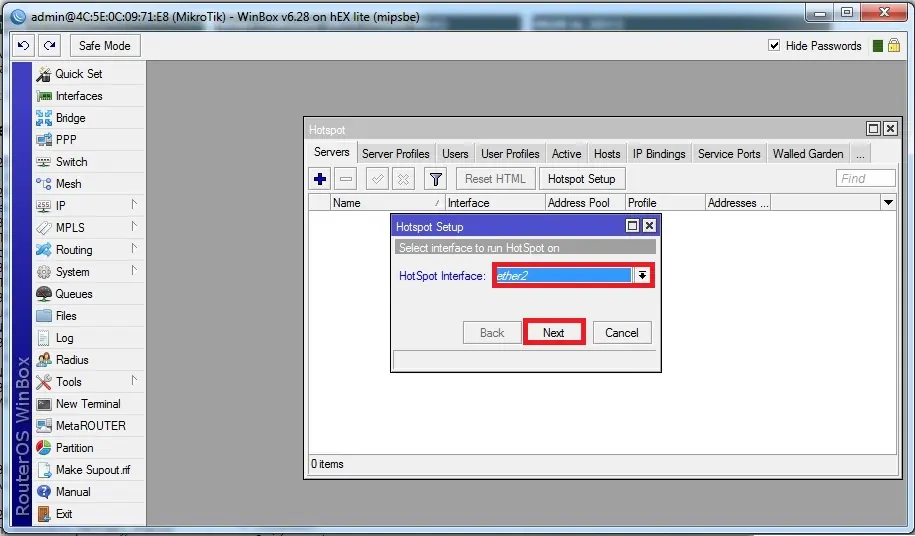Open the column selector dropdown in server list
Viewport: 915px width, 536px height.
[888, 202]
